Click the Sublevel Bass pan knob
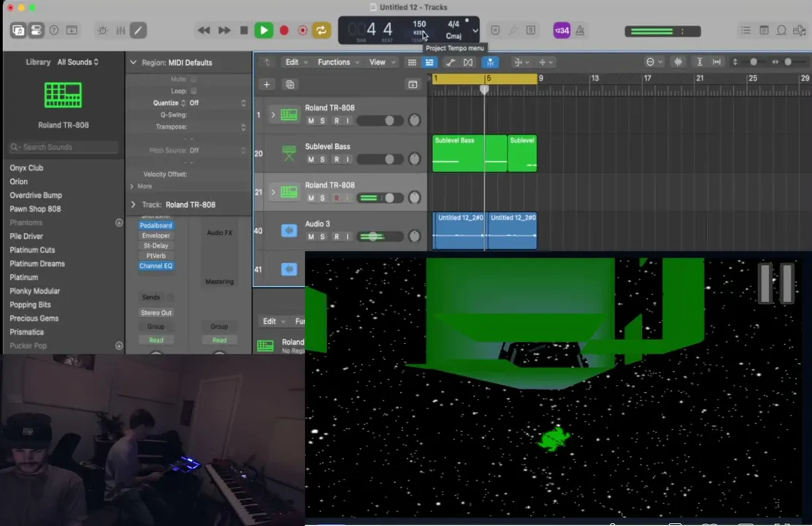This screenshot has height=526, width=812. [x=414, y=159]
